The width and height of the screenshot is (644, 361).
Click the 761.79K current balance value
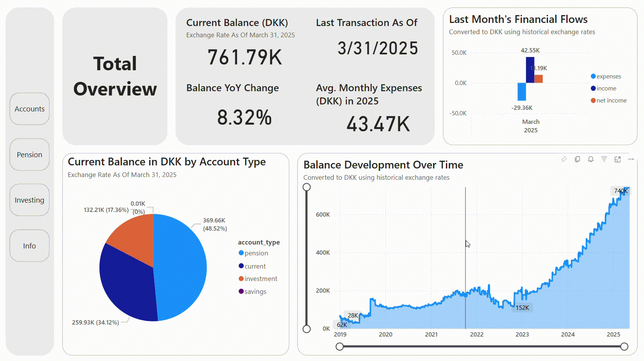pos(245,57)
